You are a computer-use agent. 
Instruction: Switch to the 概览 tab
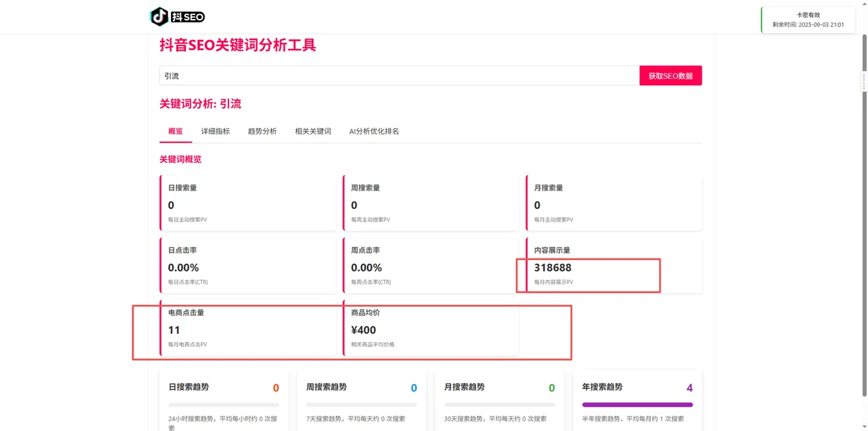click(176, 131)
